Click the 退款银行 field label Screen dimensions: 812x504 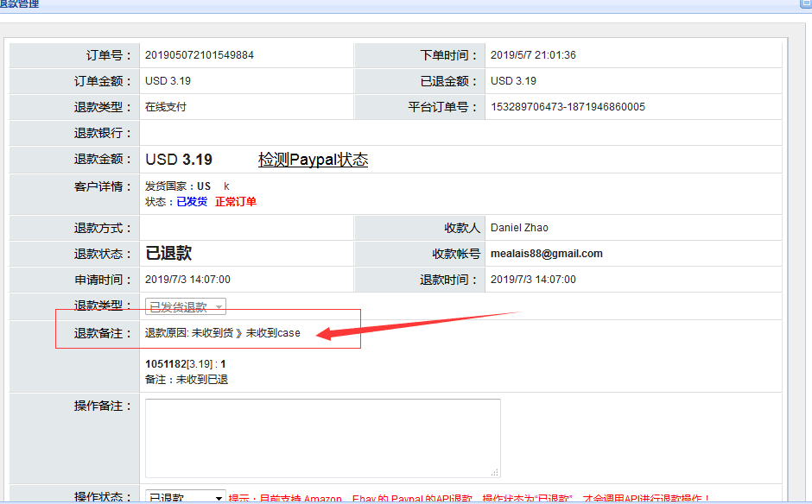(103, 133)
